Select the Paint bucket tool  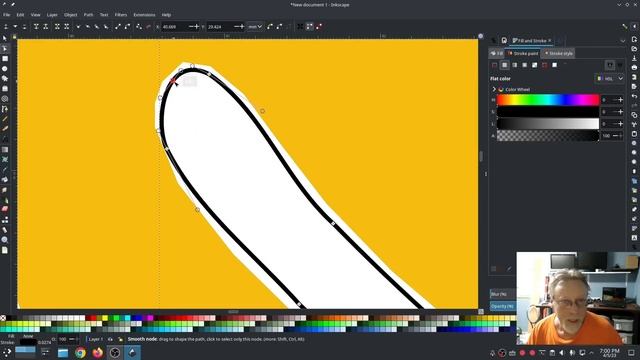pyautogui.click(x=4, y=180)
